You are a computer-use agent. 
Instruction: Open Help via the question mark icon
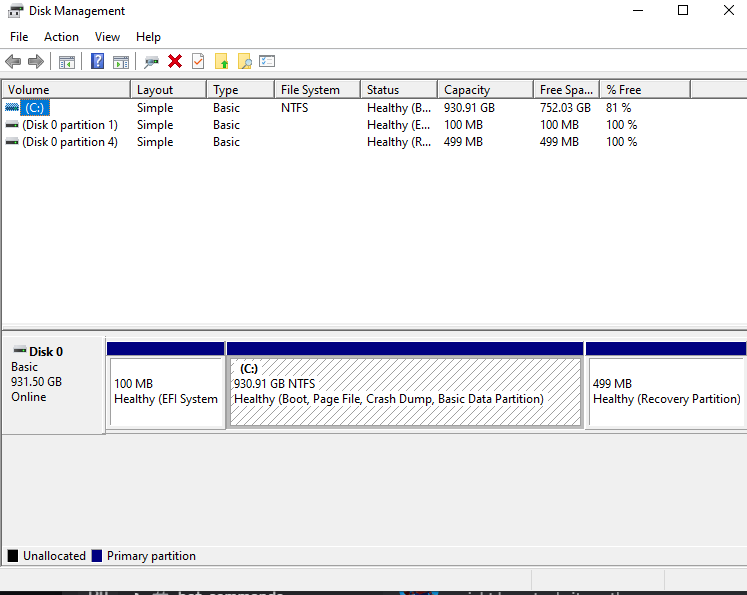[x=97, y=61]
